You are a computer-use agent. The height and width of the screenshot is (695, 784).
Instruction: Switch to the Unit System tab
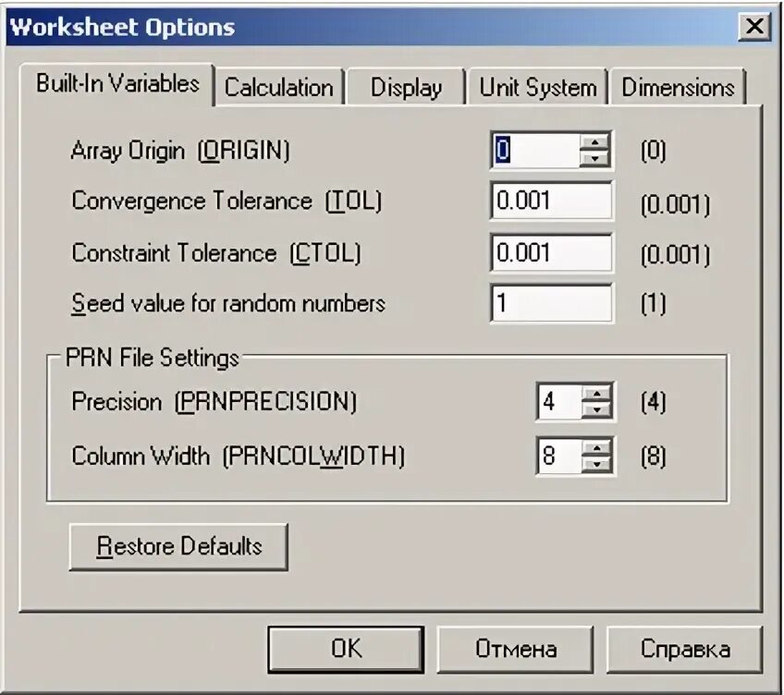point(538,87)
